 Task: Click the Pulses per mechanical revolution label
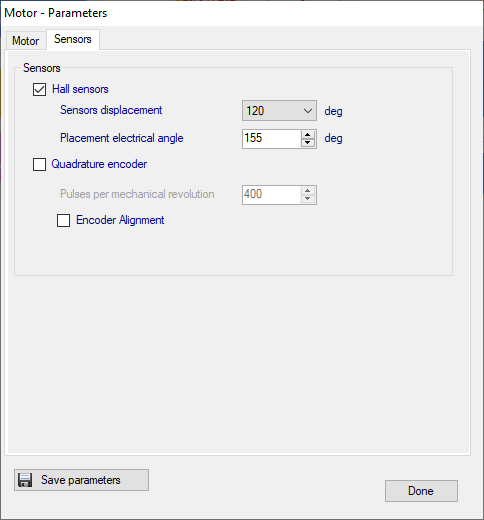(137, 194)
